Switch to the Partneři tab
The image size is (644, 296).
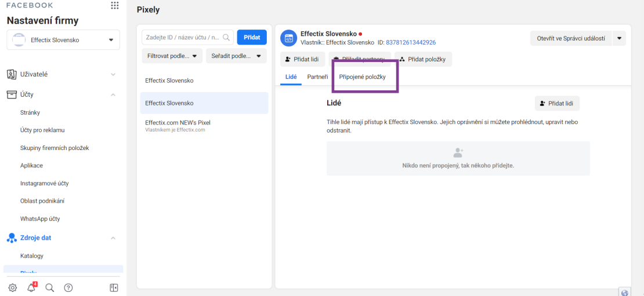[317, 76]
